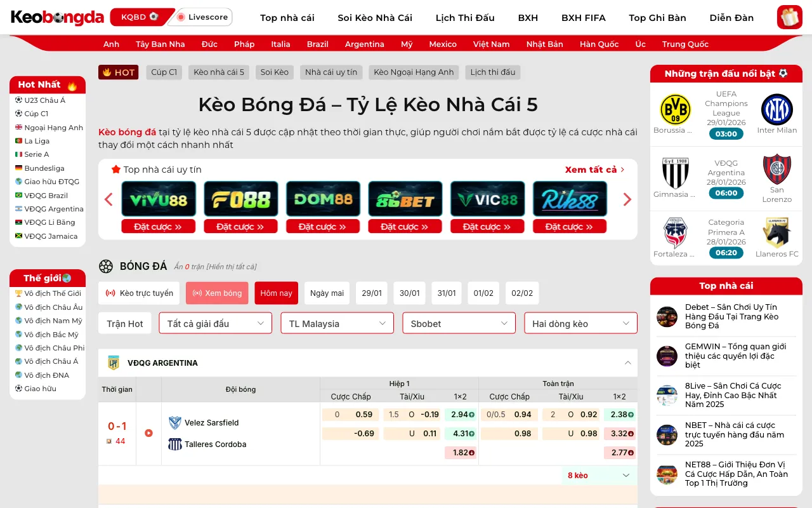The image size is (812, 508).
Task: Select the 02/02 date filter
Action: [522, 293]
